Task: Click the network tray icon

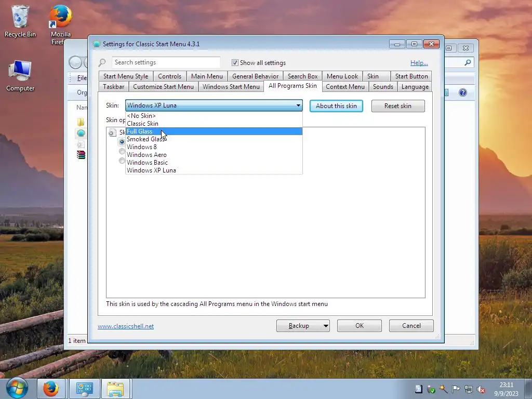Action: 469,389
